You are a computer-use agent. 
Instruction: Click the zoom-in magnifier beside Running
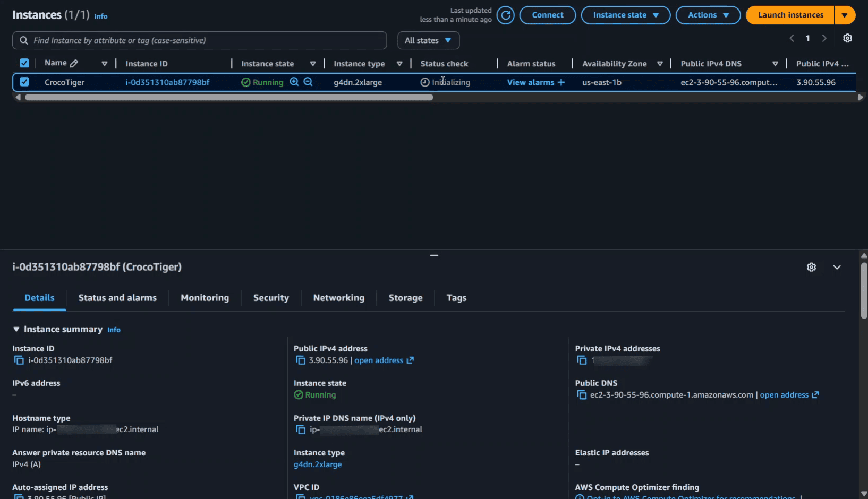click(x=294, y=82)
